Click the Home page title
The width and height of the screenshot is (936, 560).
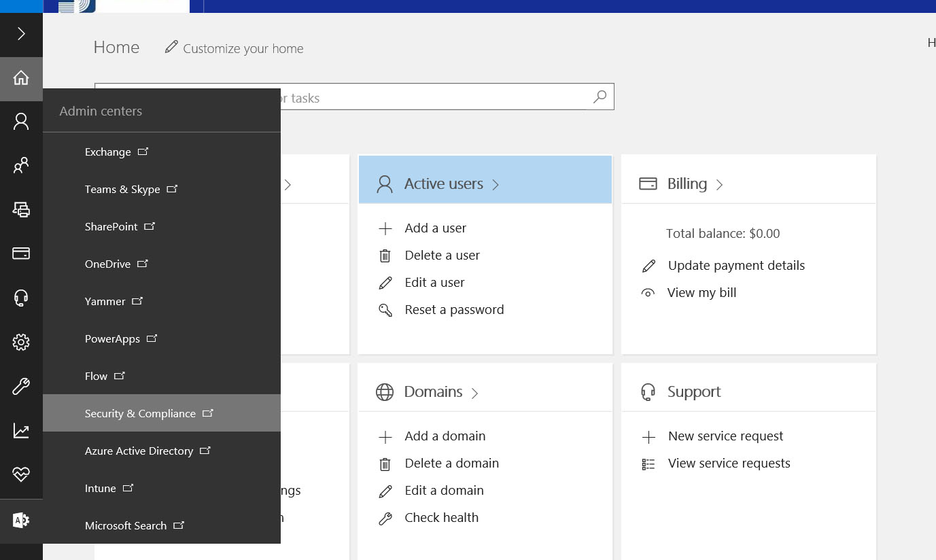coord(116,47)
